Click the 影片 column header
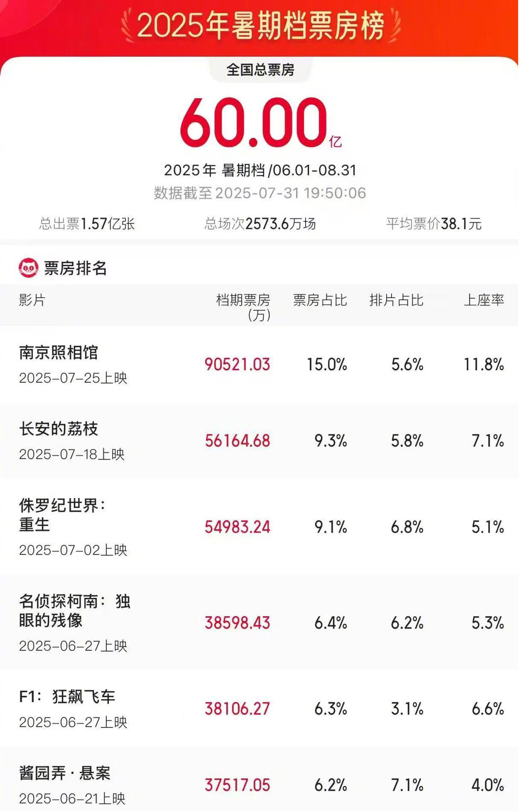This screenshot has width=519, height=812. (x=32, y=300)
